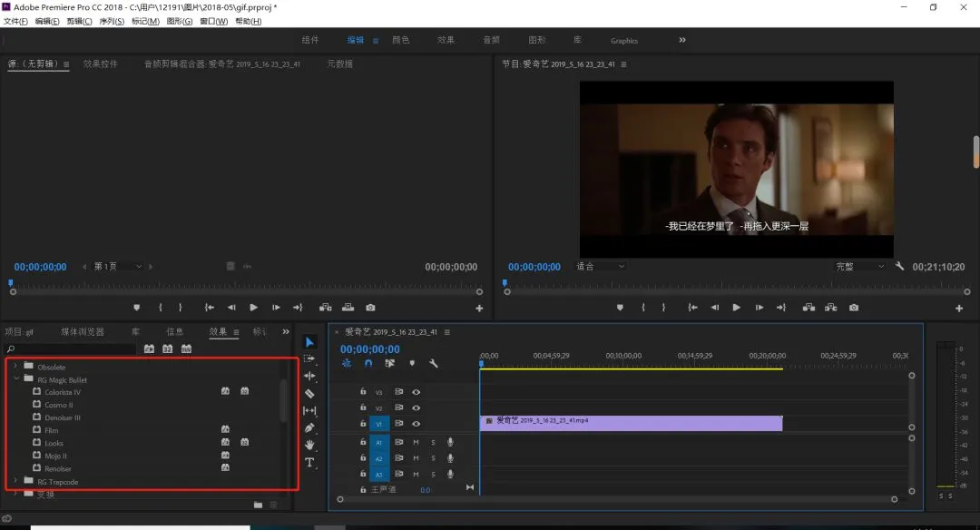Click Overwrite button in source monitor

[x=348, y=308]
